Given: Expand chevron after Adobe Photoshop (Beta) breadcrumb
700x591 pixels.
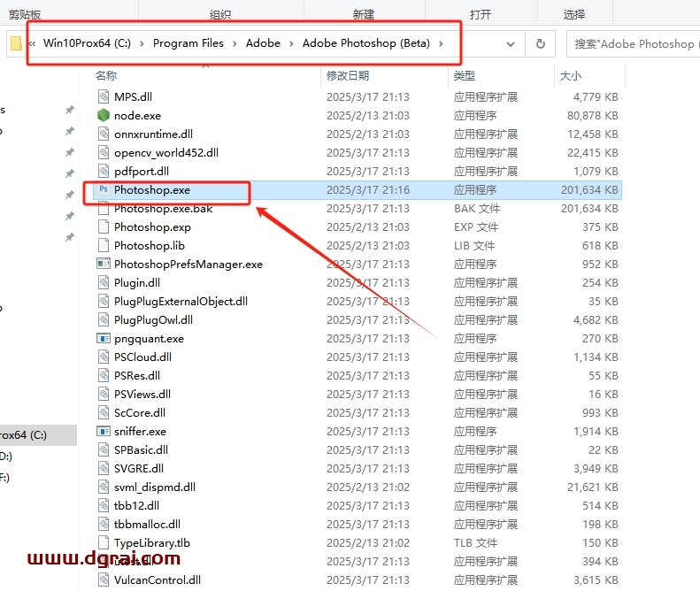Looking at the screenshot, I should coord(441,43).
